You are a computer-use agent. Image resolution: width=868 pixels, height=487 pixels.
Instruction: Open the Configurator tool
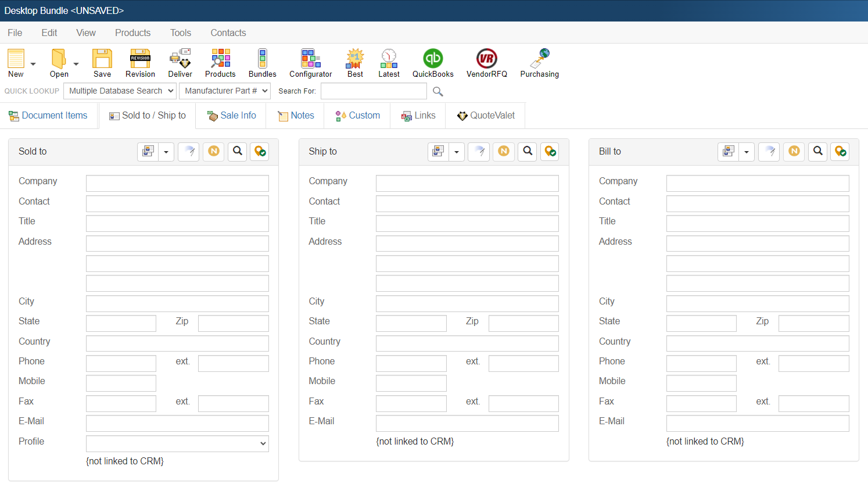[310, 59]
